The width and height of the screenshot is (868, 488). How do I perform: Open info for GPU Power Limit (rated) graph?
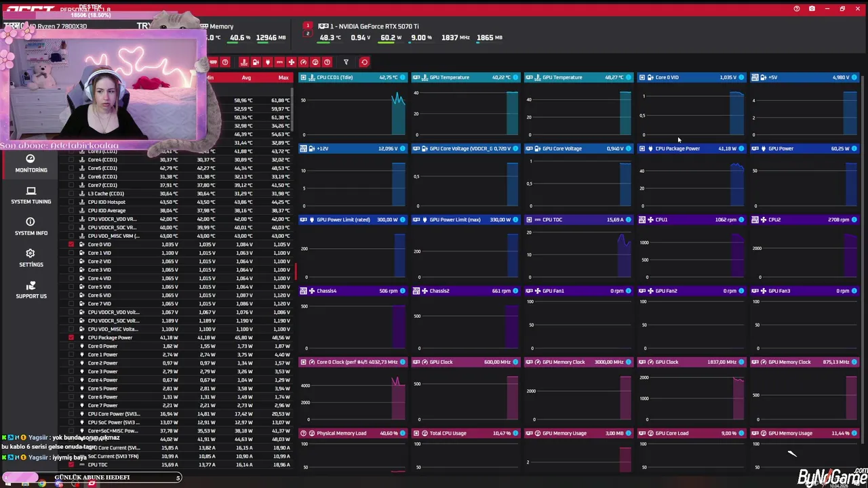402,220
